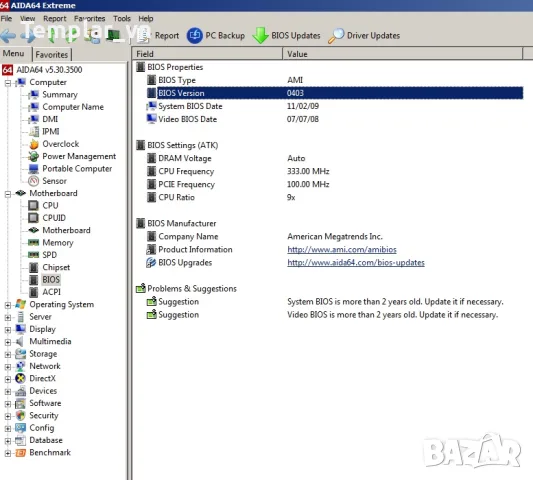Open the ami.com/amibios link

coord(342,250)
